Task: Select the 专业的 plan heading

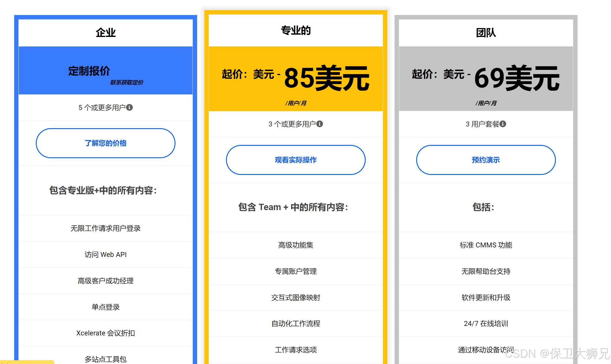Action: pos(296,30)
